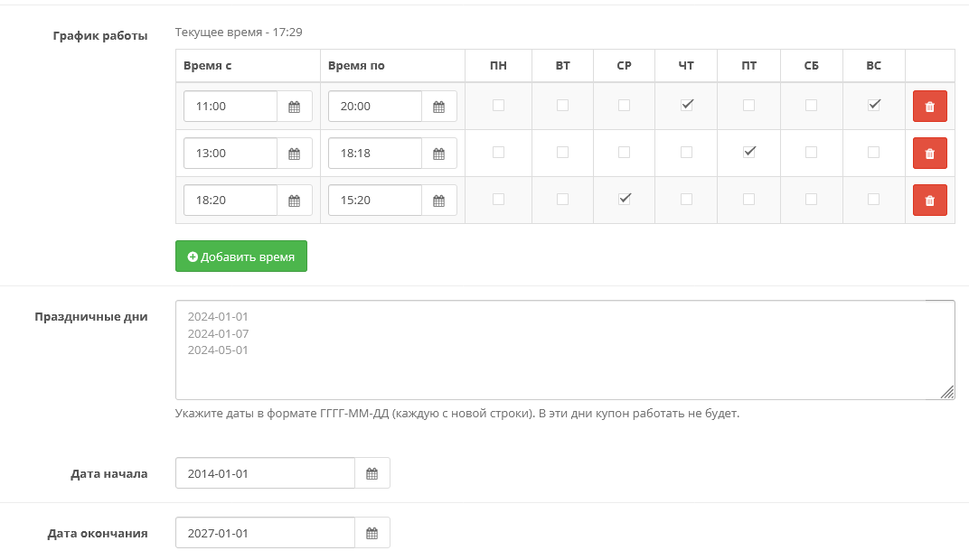Open calendar for Дата начала field
Viewport: 969px width, 560px height.
372,473
